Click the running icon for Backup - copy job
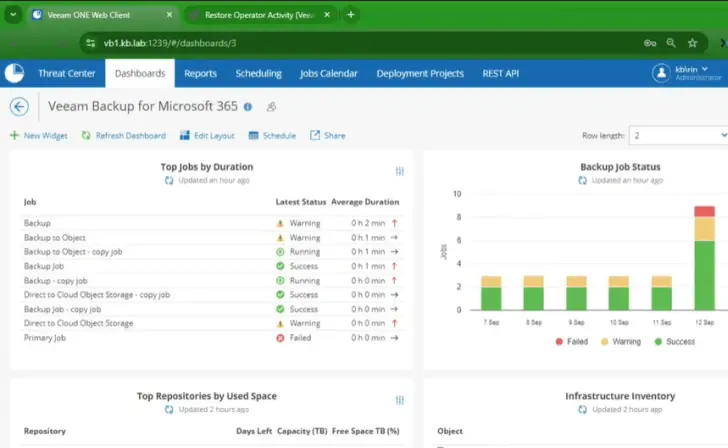Screen dimensions: 728x448 pyautogui.click(x=280, y=281)
